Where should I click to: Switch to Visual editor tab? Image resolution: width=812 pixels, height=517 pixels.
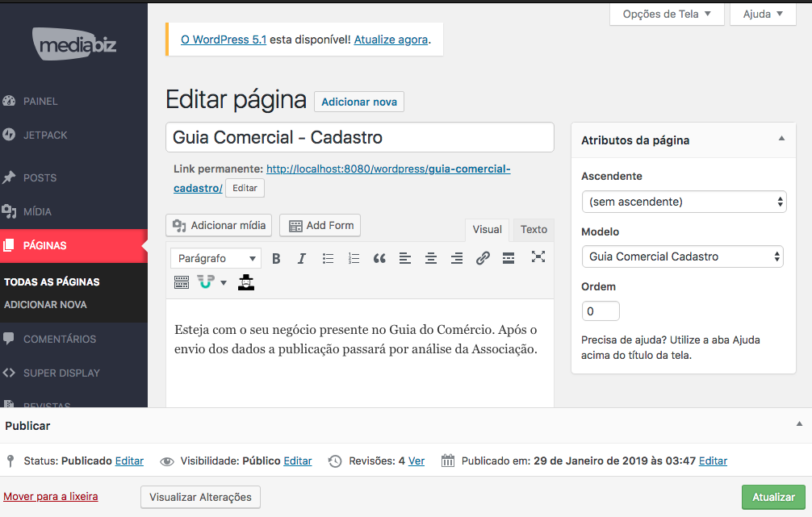coord(487,230)
